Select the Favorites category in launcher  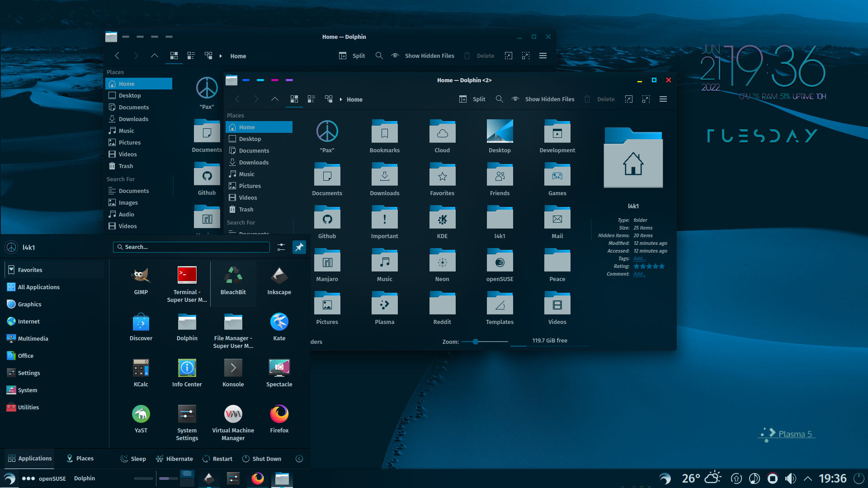pos(54,270)
